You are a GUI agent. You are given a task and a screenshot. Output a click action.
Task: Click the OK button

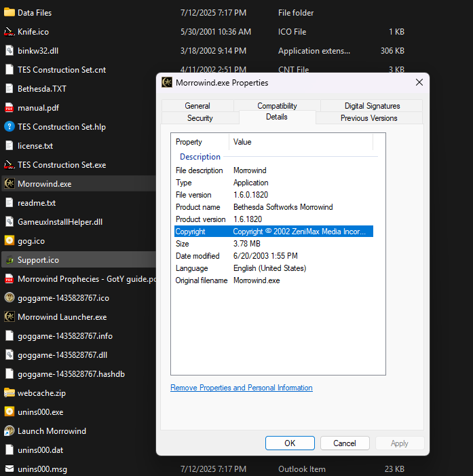point(290,443)
